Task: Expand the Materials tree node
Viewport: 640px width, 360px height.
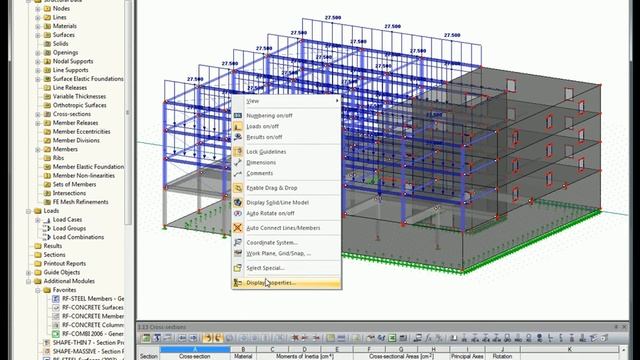Action: coord(38,26)
